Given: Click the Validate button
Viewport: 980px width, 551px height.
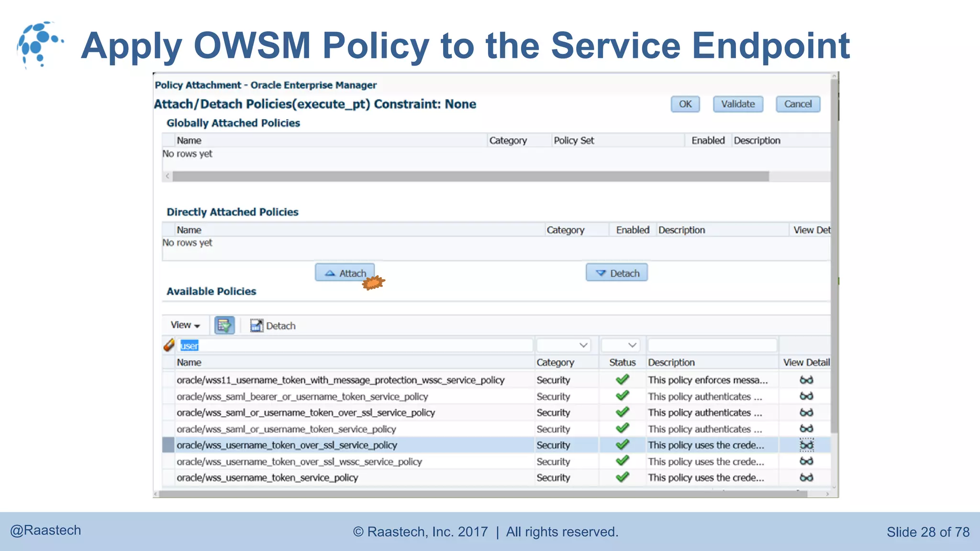Looking at the screenshot, I should click(738, 104).
